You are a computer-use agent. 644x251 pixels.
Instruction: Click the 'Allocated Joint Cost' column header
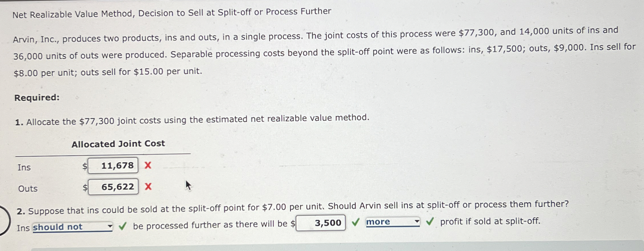118,143
